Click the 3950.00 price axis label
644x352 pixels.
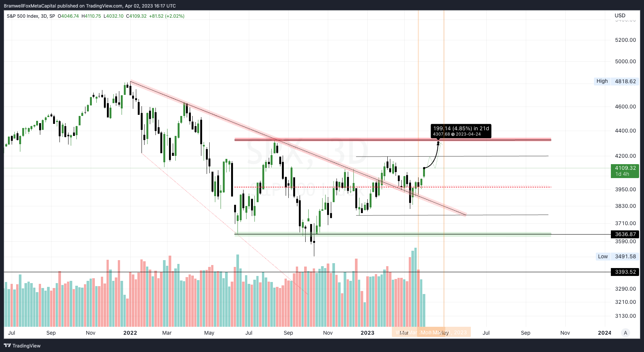coord(626,189)
